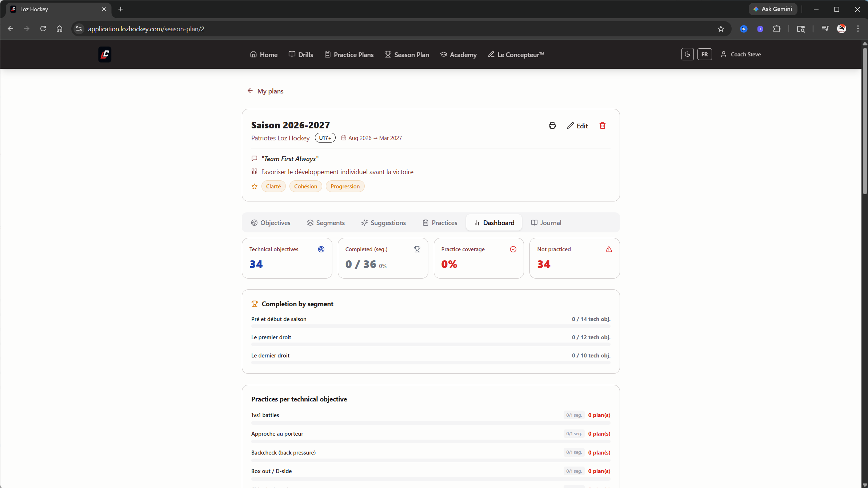Screen dimensions: 868x488
Task: Click the Le dernier droit progress bar
Action: coord(431,363)
